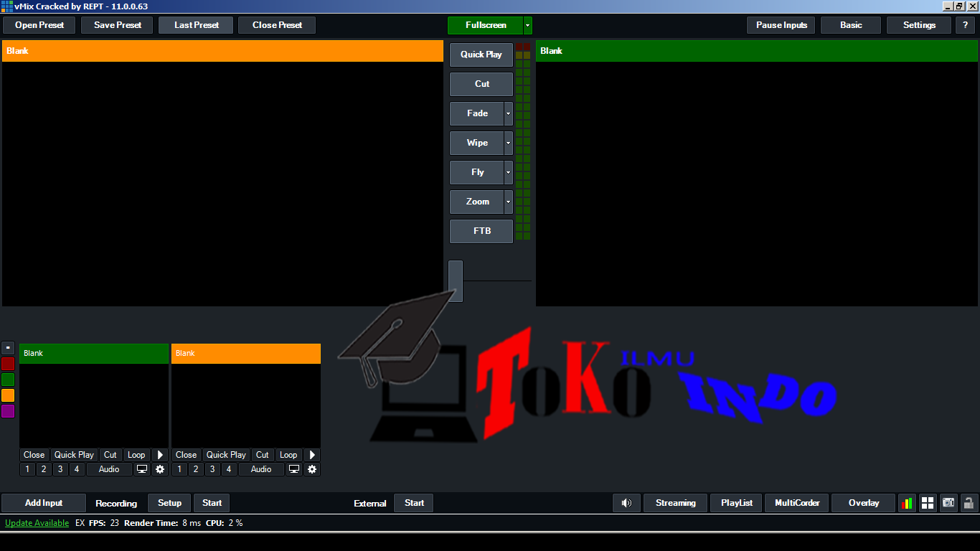Toggle Audio on green Blank input
Screen dimensions: 980x551
click(109, 469)
